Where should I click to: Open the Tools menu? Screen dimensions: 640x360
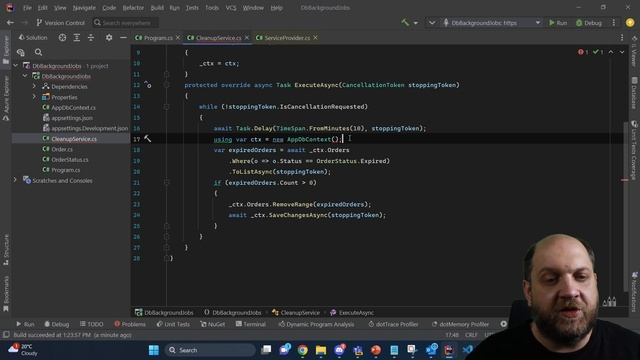(212, 8)
